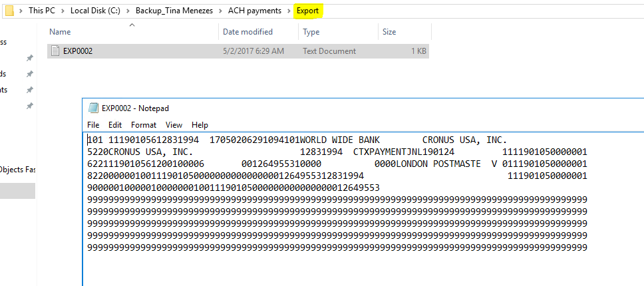644x286 pixels.
Task: Toggle the sort arrow above Name column
Action: [132, 25]
